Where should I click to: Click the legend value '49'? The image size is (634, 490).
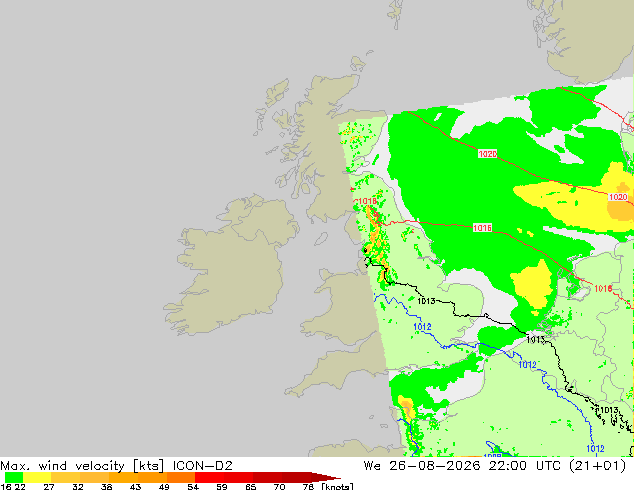coord(164,487)
